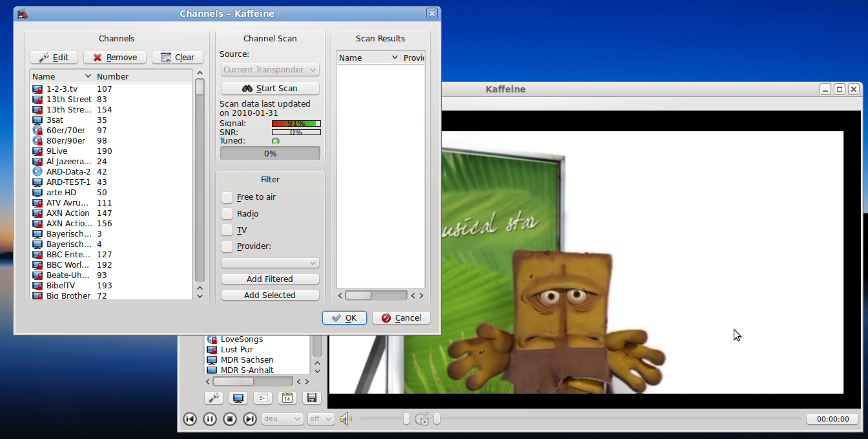Screen dimensions: 868x439
Task: Click the Add Selected button
Action: coord(270,295)
